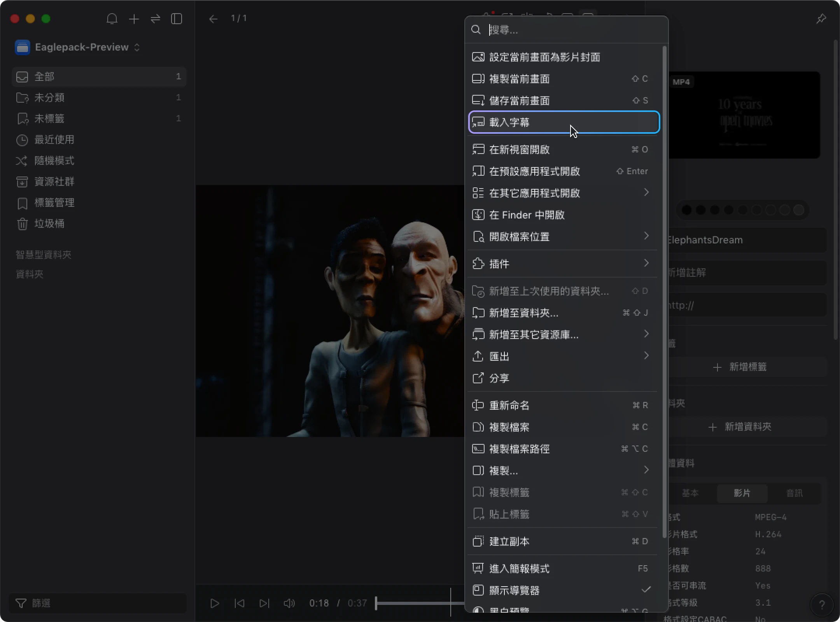Click the context menu scrollbar
840x622 pixels.
point(664,292)
